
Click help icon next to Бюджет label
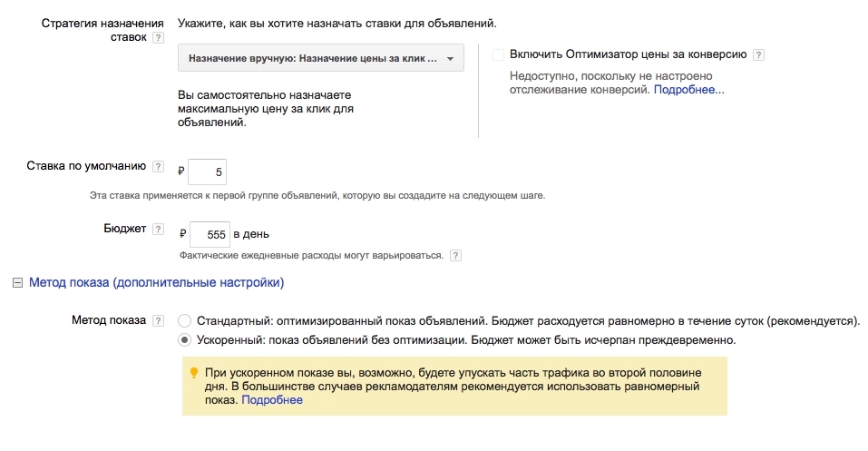point(159,229)
